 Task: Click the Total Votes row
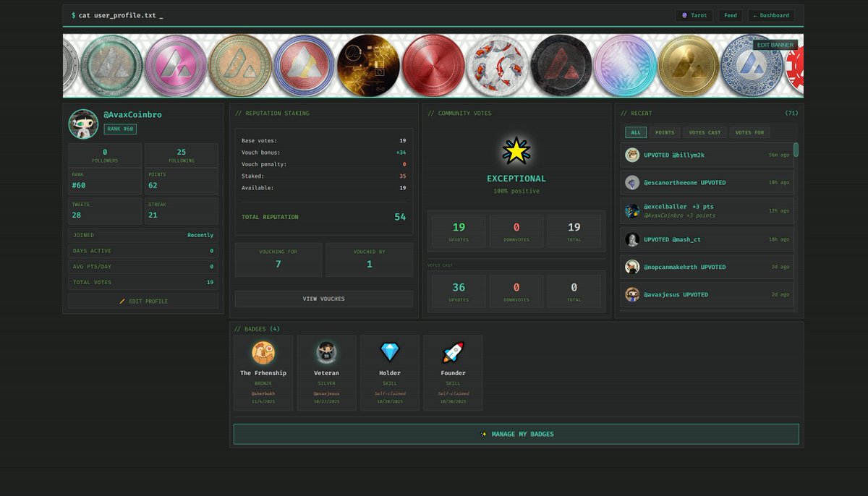point(143,282)
